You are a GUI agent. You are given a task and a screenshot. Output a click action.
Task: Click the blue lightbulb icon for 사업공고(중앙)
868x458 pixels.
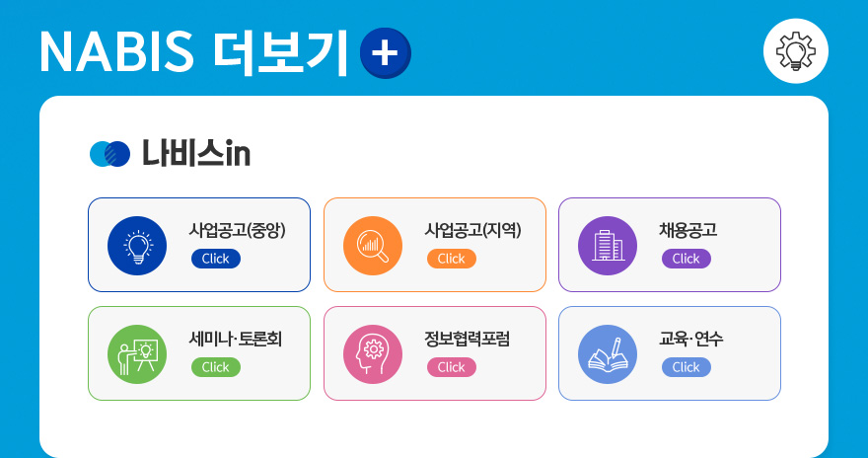[137, 246]
